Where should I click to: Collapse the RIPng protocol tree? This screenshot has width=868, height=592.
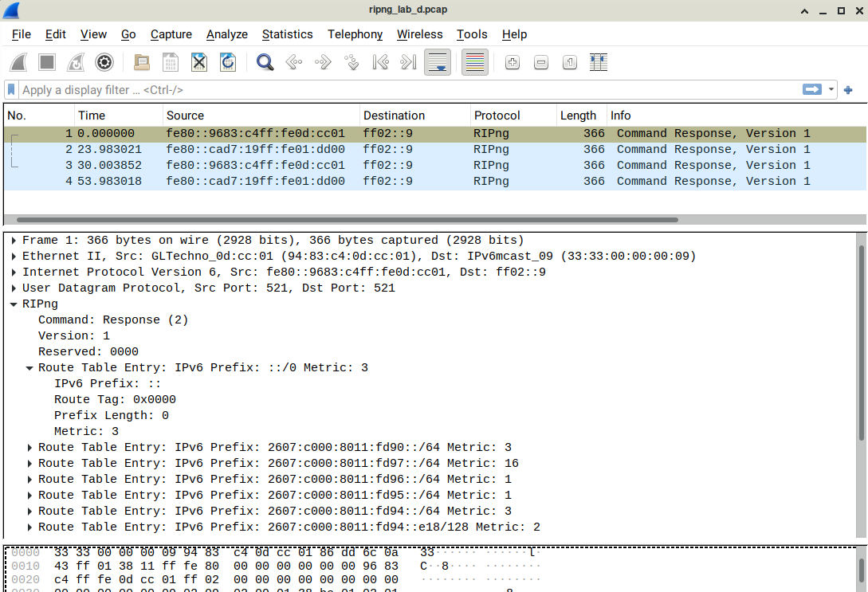pos(14,304)
